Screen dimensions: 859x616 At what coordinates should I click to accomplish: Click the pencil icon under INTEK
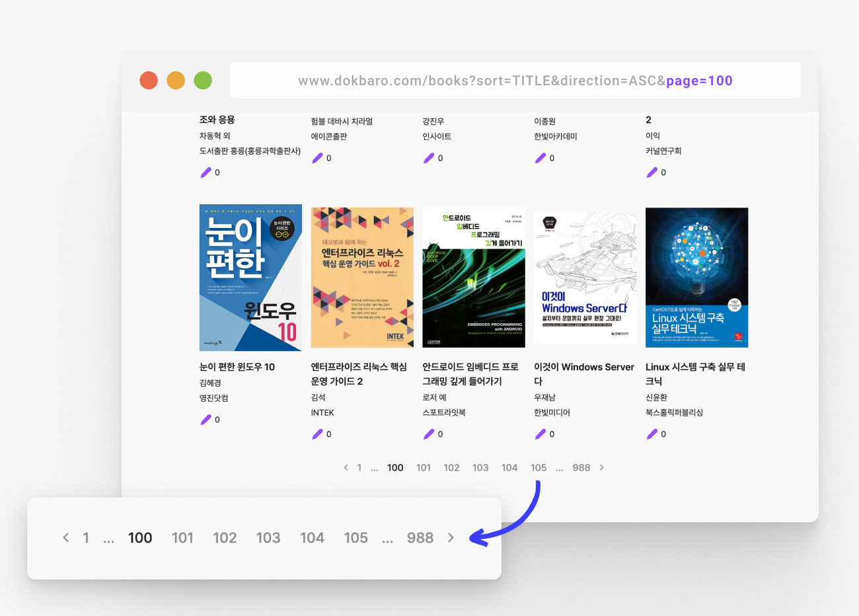click(x=318, y=434)
